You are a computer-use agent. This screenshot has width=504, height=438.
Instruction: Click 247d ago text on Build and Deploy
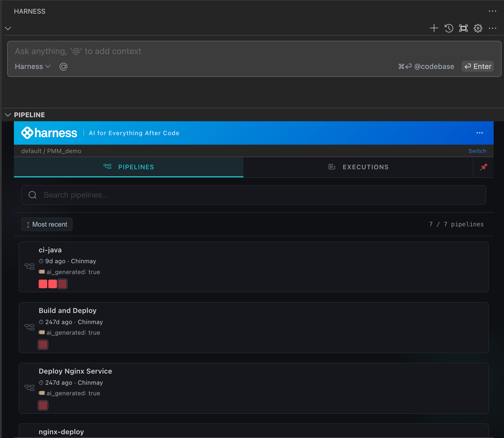pyautogui.click(x=59, y=322)
